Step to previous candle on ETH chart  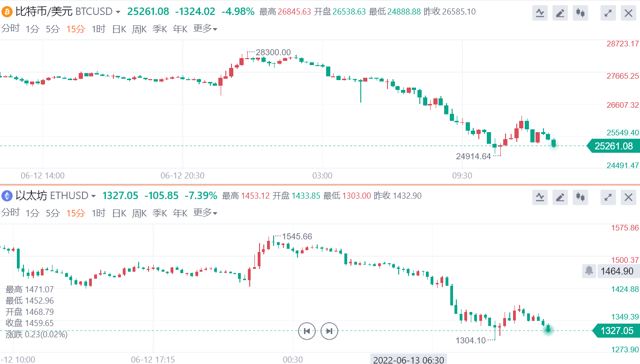307,331
